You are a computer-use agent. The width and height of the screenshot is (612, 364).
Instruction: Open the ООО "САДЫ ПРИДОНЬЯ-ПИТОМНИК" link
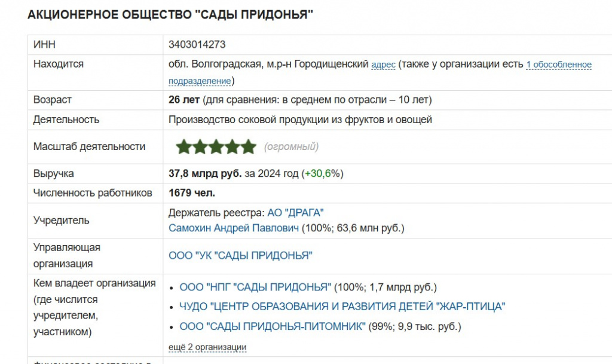click(272, 326)
